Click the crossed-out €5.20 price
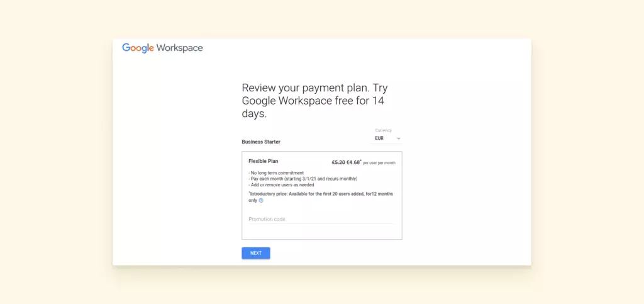 tap(338, 162)
